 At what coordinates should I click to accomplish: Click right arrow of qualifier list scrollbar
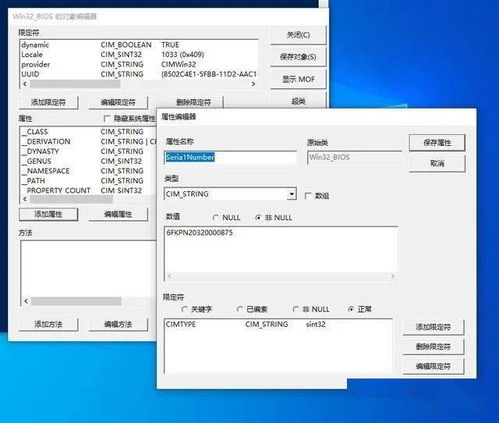coord(253,84)
